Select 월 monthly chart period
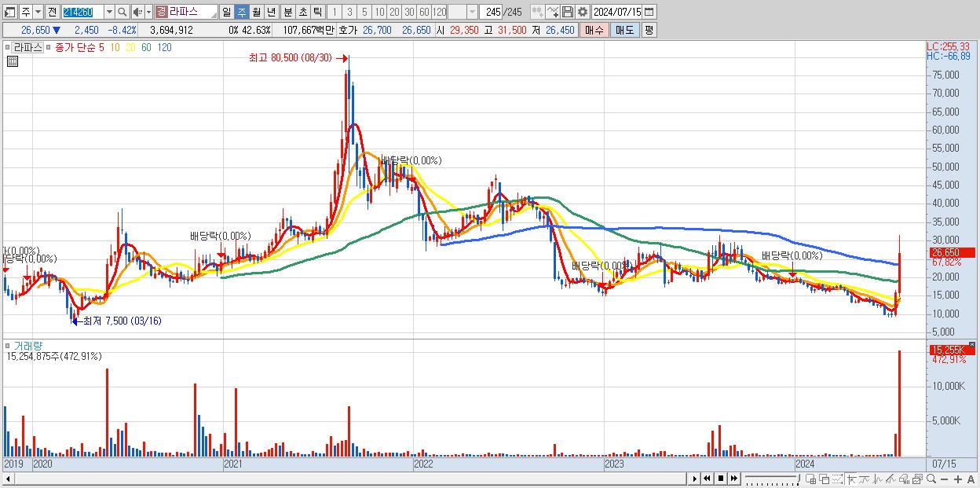 [x=257, y=12]
